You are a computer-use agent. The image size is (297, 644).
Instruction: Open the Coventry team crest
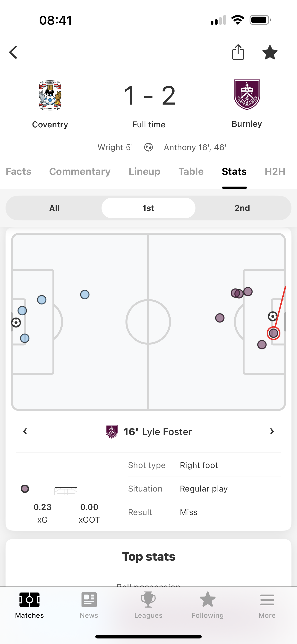click(x=50, y=95)
